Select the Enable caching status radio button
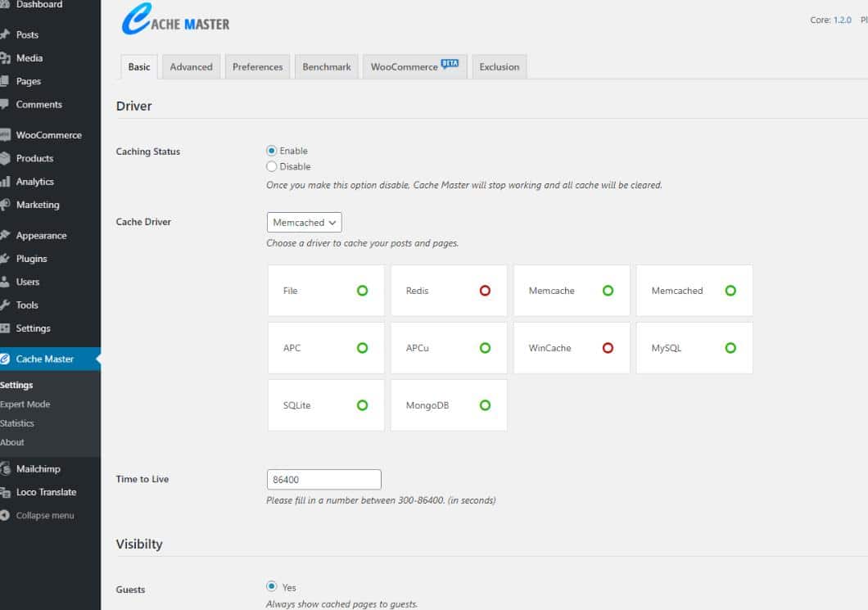 pyautogui.click(x=271, y=151)
